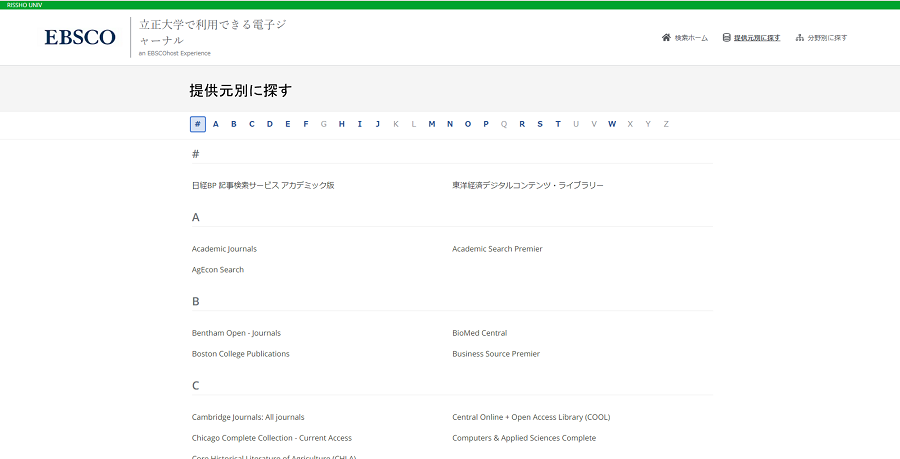Jump to letter D in the index

(x=270, y=124)
